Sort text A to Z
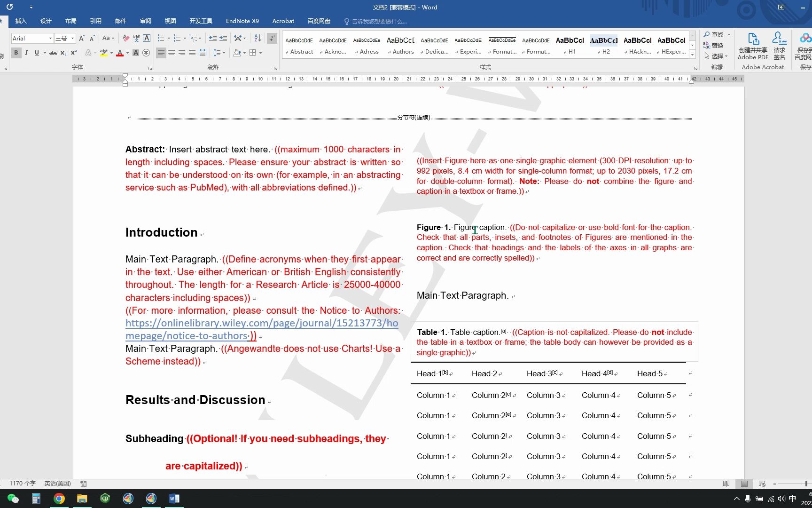The width and height of the screenshot is (812, 508). point(258,38)
